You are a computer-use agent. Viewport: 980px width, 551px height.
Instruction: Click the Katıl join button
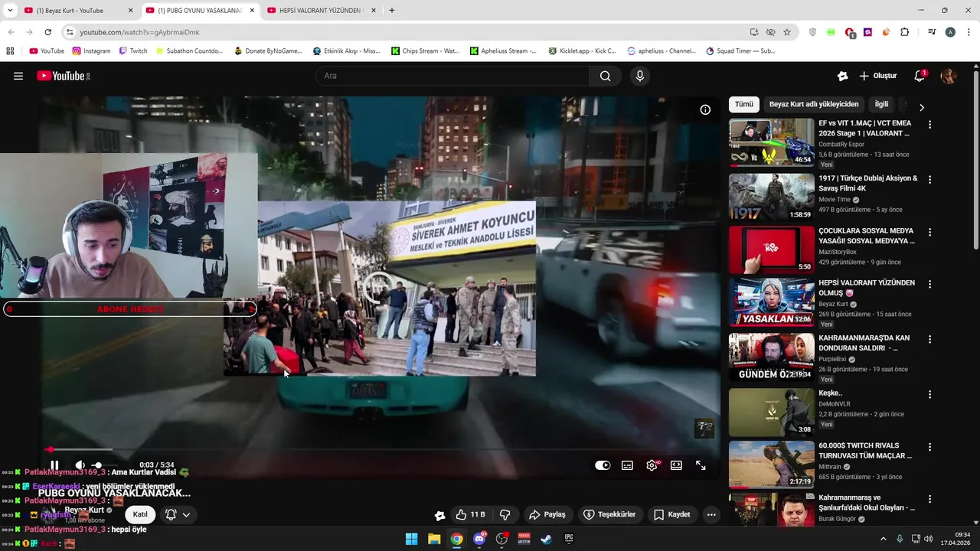140,515
